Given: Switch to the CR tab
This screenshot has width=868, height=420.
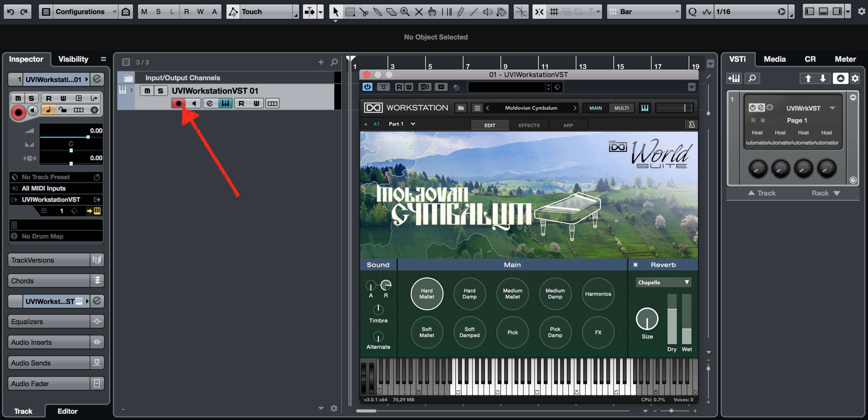Looking at the screenshot, I should tap(810, 59).
